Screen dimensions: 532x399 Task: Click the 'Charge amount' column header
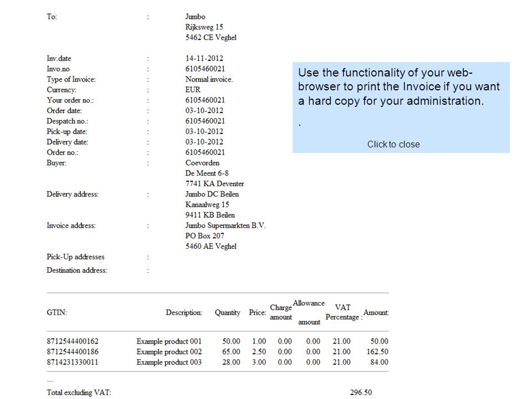tap(281, 312)
